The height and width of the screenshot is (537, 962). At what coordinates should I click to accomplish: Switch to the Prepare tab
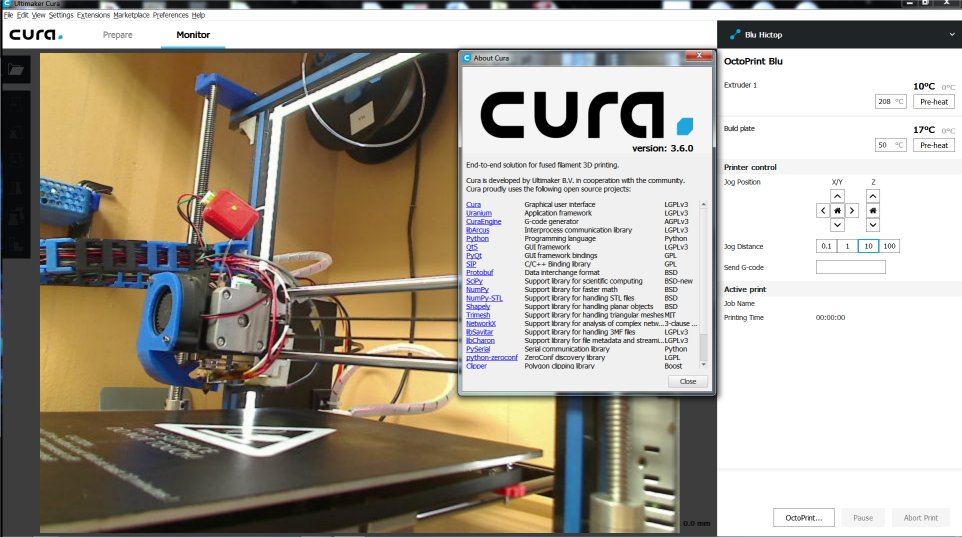point(117,35)
